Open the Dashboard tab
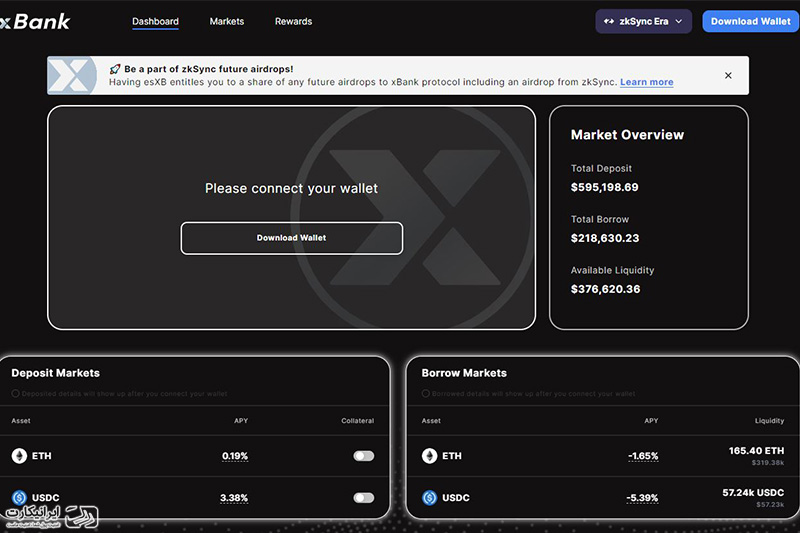 (155, 21)
